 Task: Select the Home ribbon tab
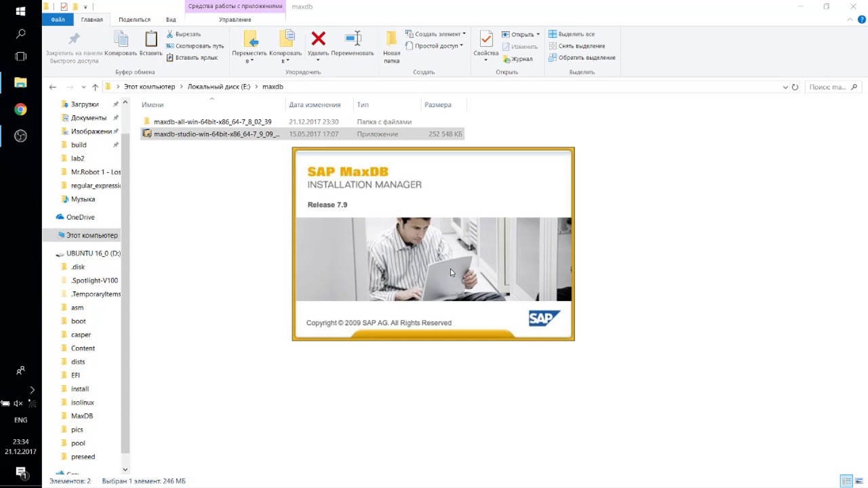coord(92,20)
